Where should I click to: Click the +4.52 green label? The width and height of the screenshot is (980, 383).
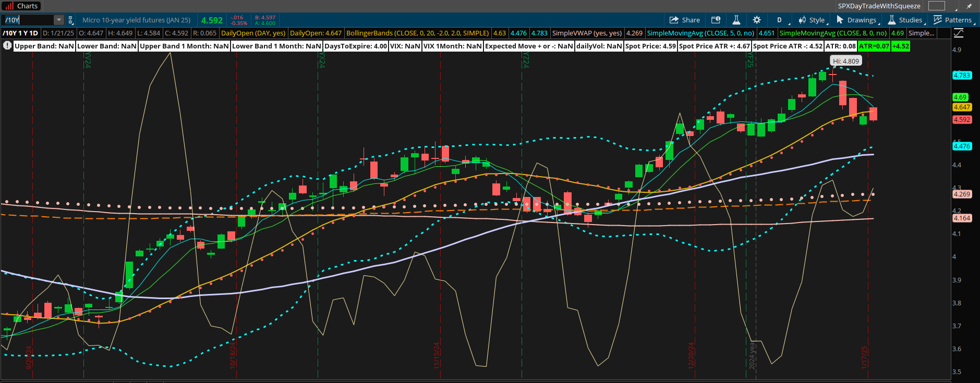point(901,46)
